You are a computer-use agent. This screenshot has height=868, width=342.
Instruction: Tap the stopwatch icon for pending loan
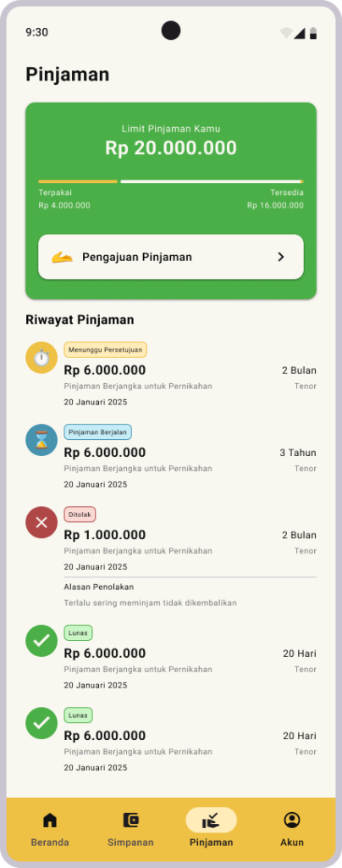click(x=41, y=358)
